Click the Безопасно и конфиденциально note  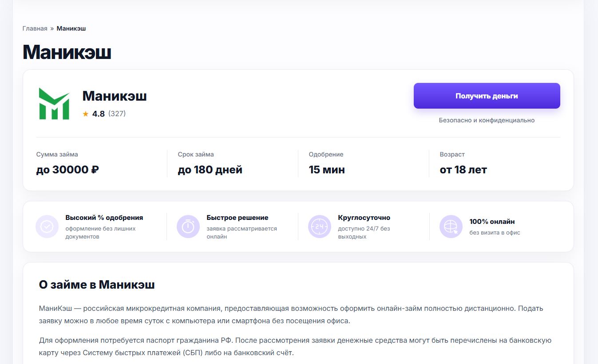[x=487, y=120]
